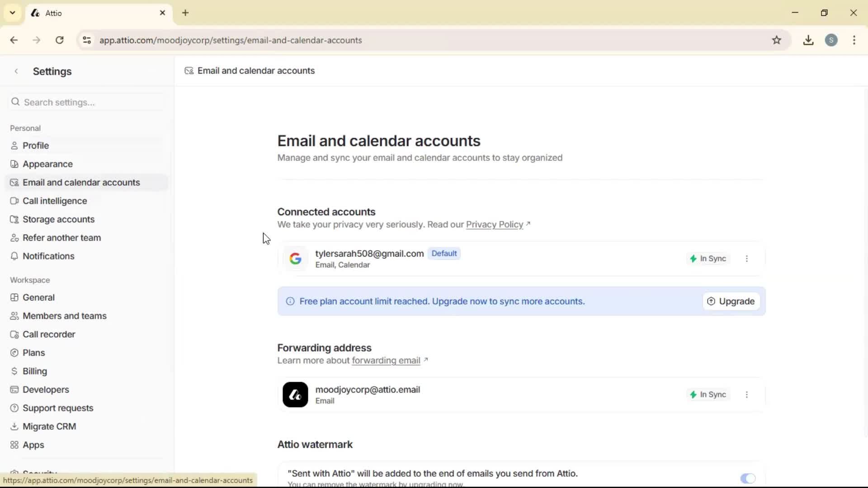
Task: Click the Migrate CRM download icon
Action: coord(14,427)
